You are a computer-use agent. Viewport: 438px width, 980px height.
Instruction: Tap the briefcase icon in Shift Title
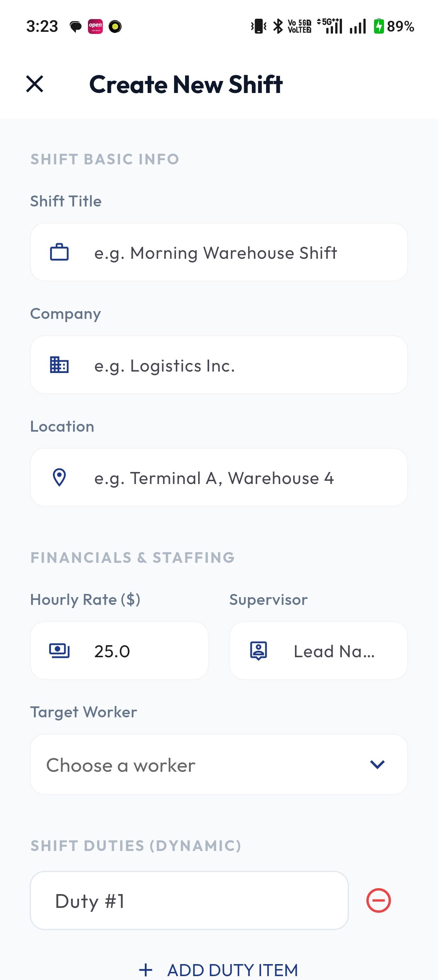point(59,252)
